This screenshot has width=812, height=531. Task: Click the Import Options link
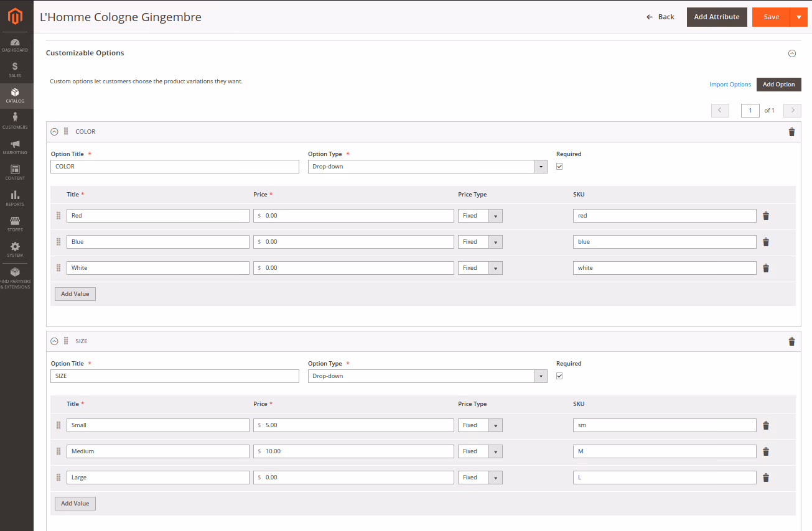point(730,85)
